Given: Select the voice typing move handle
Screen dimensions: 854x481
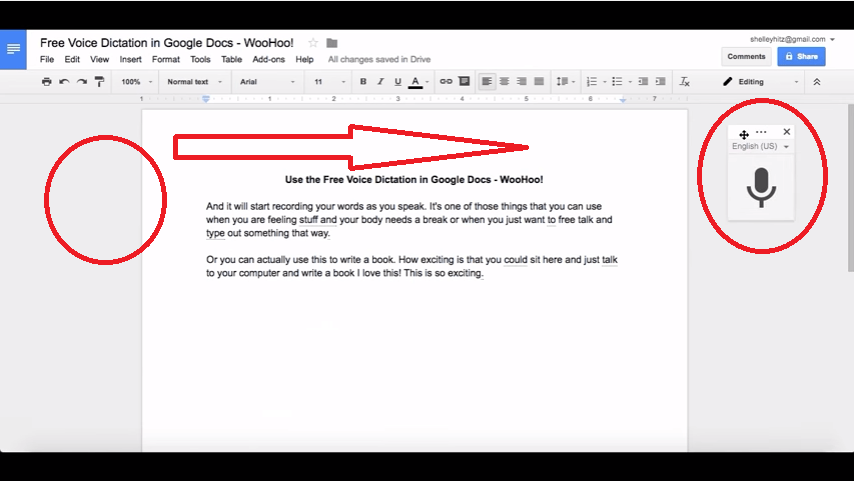Looking at the screenshot, I should click(744, 135).
